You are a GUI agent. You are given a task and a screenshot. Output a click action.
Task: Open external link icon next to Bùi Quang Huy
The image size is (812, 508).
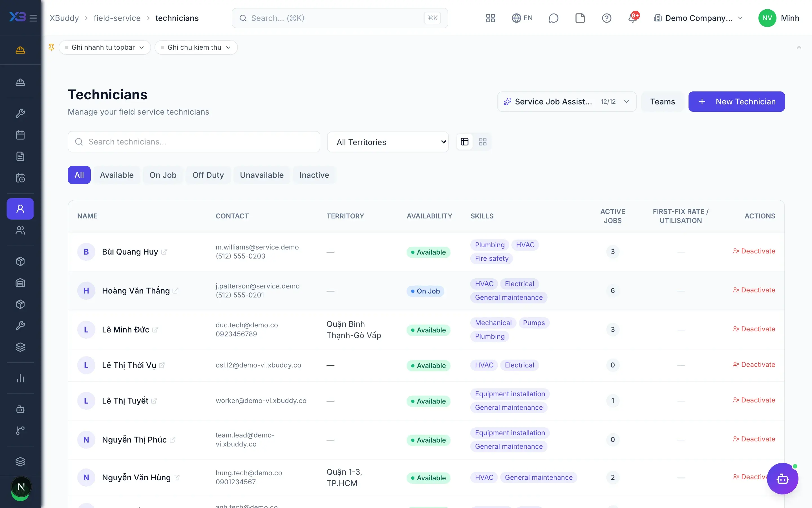click(164, 252)
